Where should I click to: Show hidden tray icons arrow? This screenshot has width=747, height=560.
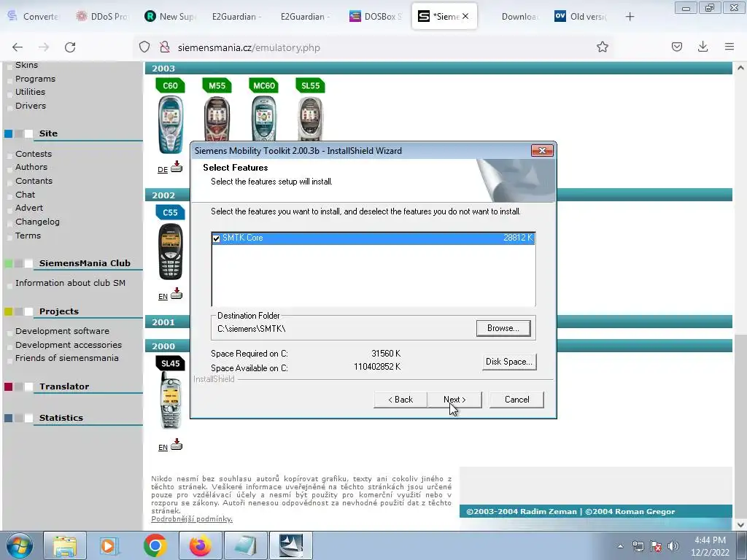[x=620, y=546]
